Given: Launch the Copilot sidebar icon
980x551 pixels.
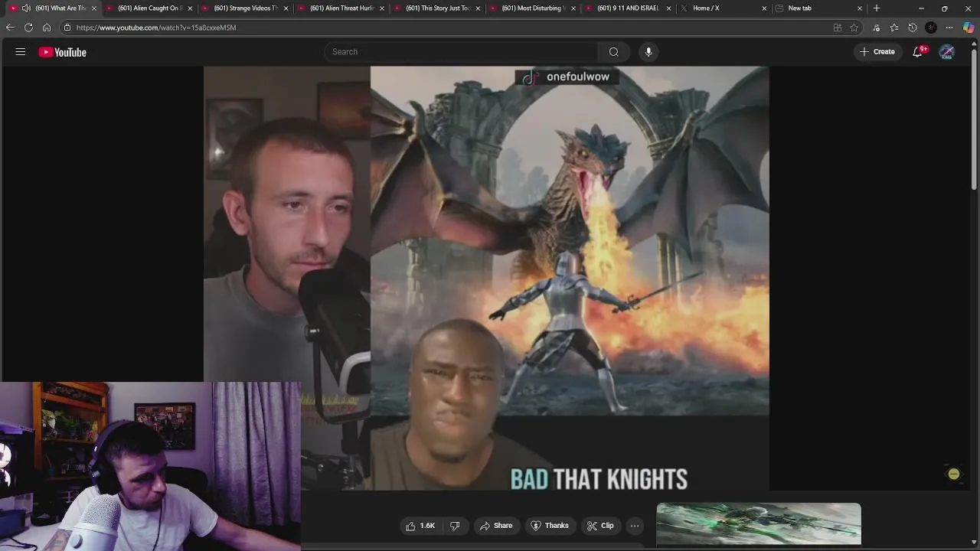Looking at the screenshot, I should (969, 28).
